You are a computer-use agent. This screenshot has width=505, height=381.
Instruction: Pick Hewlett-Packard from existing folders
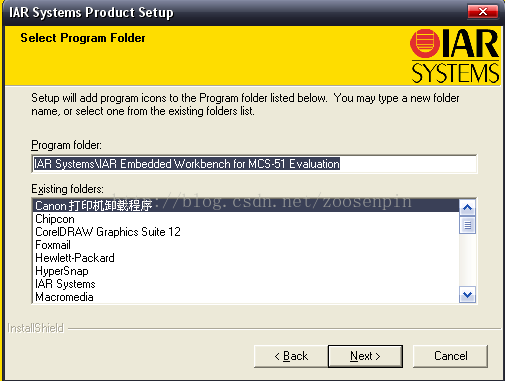(246, 258)
